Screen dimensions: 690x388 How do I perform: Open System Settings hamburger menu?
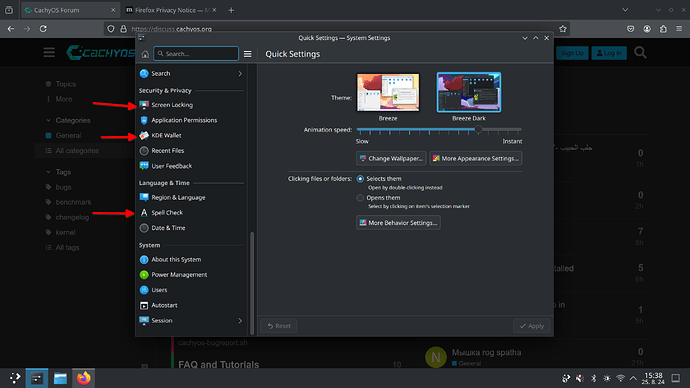tap(248, 54)
